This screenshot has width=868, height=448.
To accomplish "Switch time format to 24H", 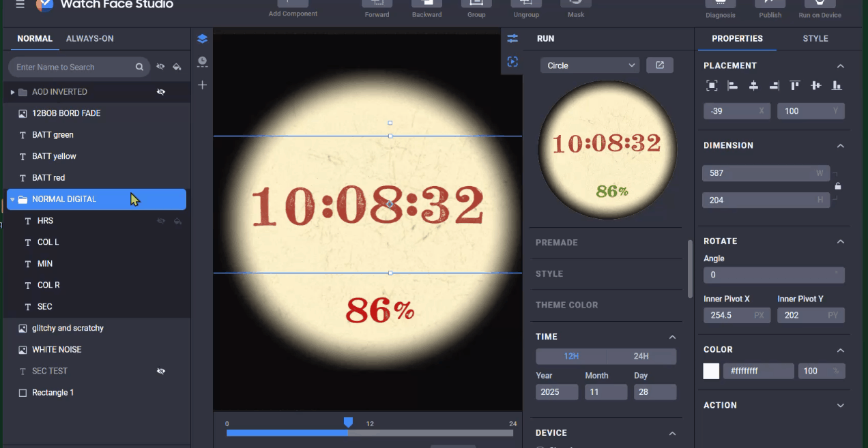I will click(641, 356).
